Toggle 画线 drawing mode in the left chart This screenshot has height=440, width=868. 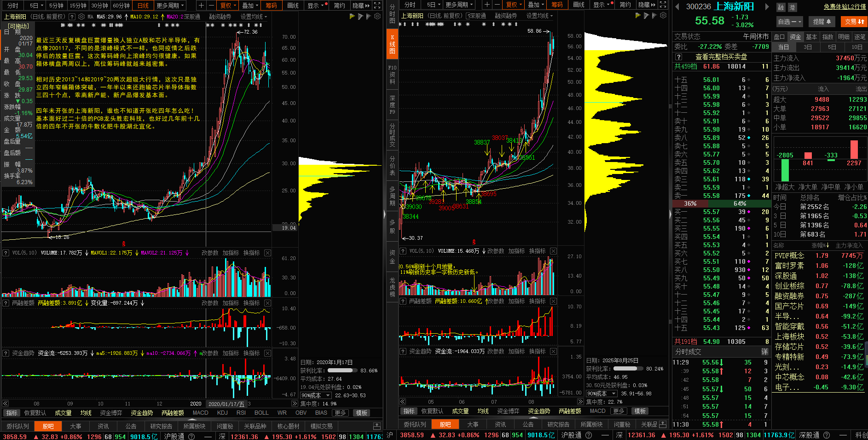click(x=293, y=6)
